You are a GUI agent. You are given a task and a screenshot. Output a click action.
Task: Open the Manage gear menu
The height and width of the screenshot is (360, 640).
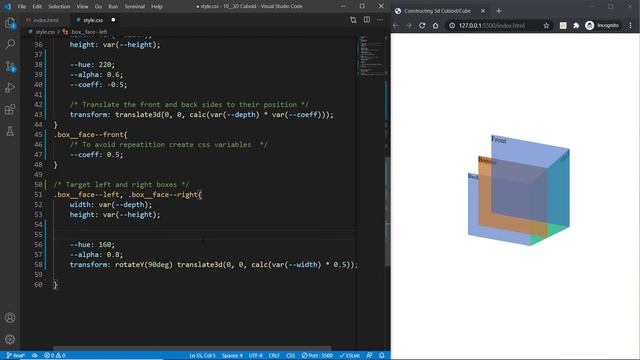pos(10,339)
